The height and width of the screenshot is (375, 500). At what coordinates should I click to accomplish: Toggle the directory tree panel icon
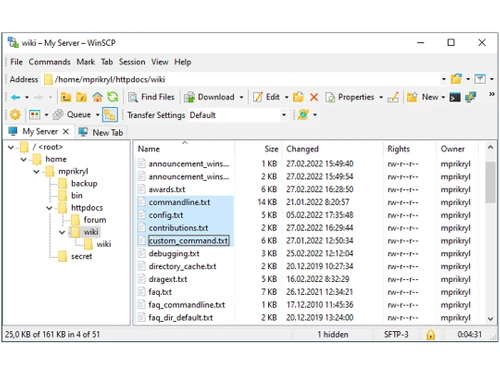click(x=110, y=115)
